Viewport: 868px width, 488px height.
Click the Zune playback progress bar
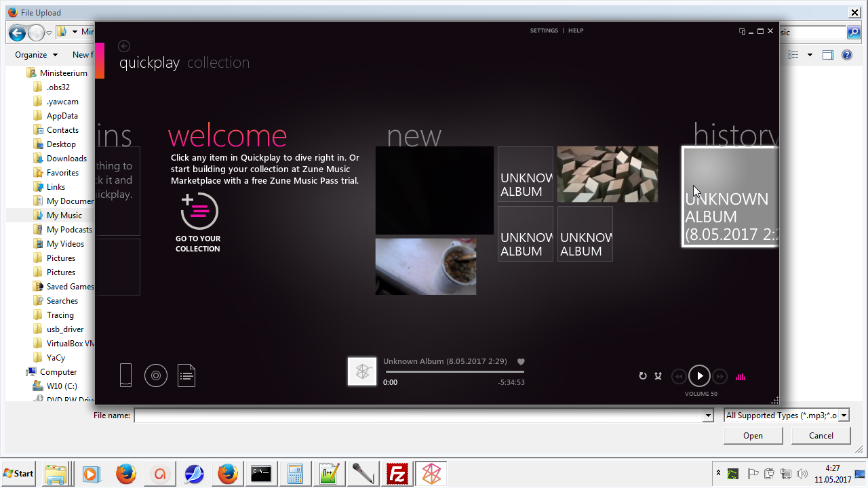click(x=454, y=371)
